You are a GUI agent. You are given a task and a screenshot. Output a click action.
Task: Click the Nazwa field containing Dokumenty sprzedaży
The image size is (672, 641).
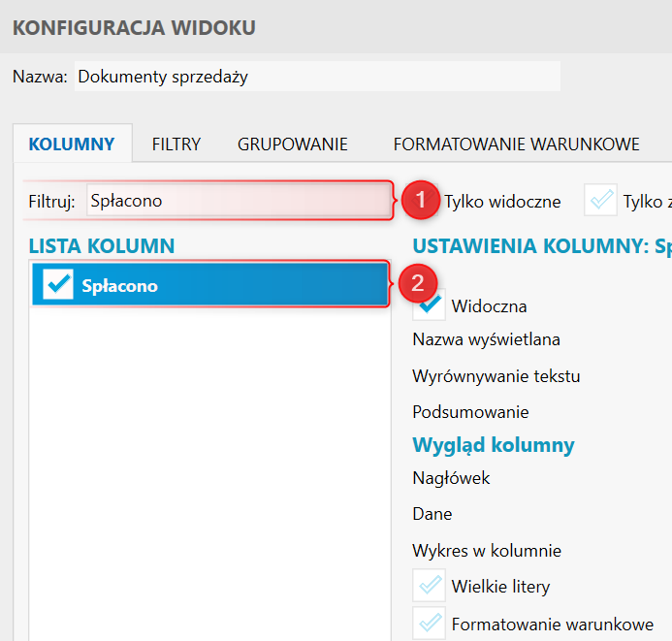point(316,77)
